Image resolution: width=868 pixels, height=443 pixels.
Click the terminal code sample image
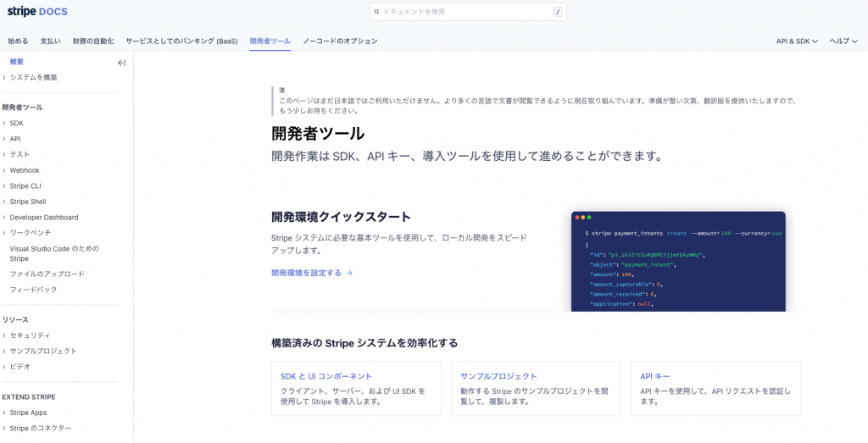678,261
